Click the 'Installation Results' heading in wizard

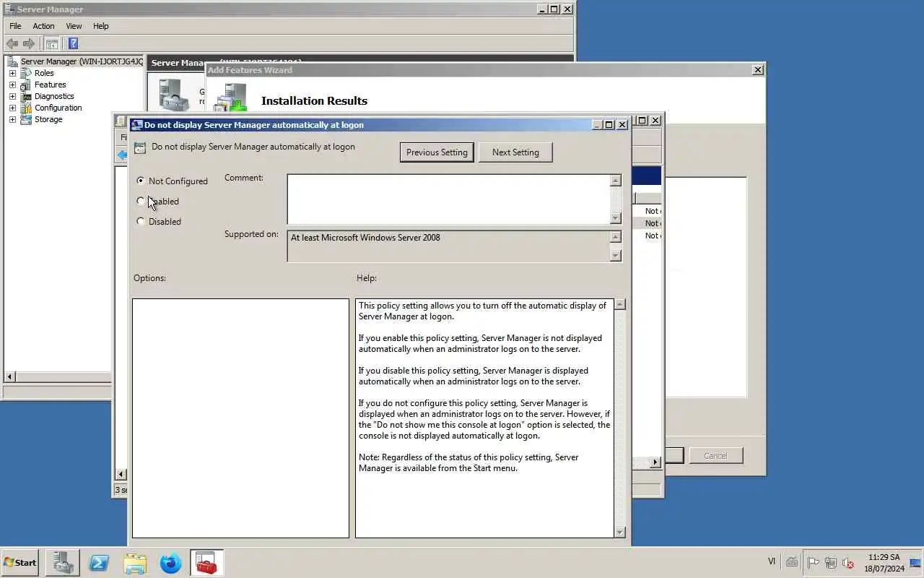click(x=314, y=100)
